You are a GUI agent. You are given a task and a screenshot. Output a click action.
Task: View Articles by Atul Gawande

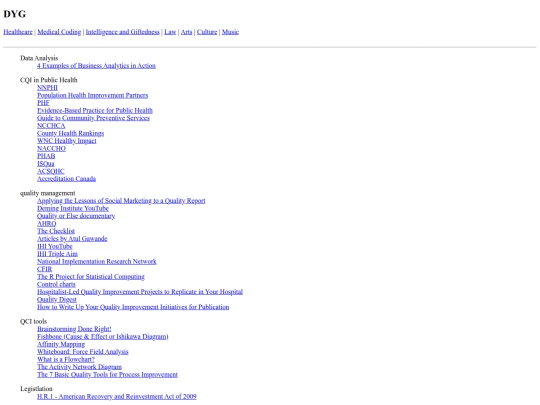click(72, 238)
